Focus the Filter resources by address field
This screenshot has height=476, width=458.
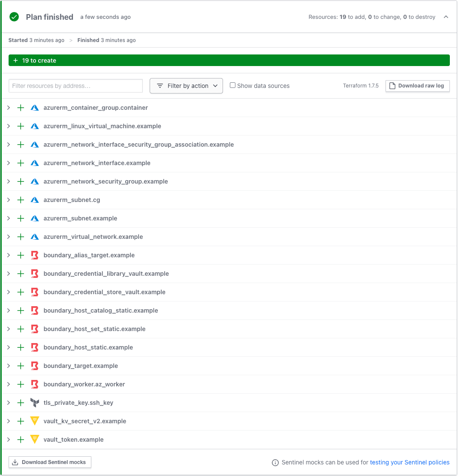click(x=75, y=86)
